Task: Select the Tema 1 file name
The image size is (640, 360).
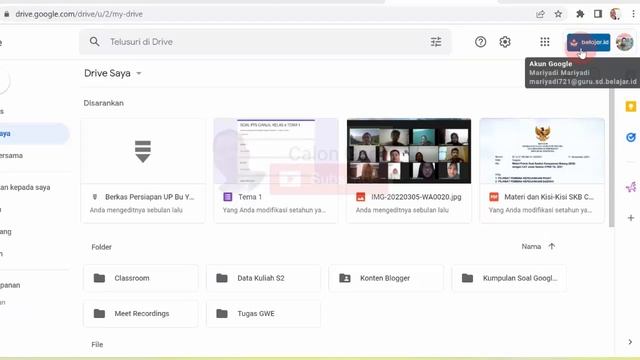Action: (250, 197)
